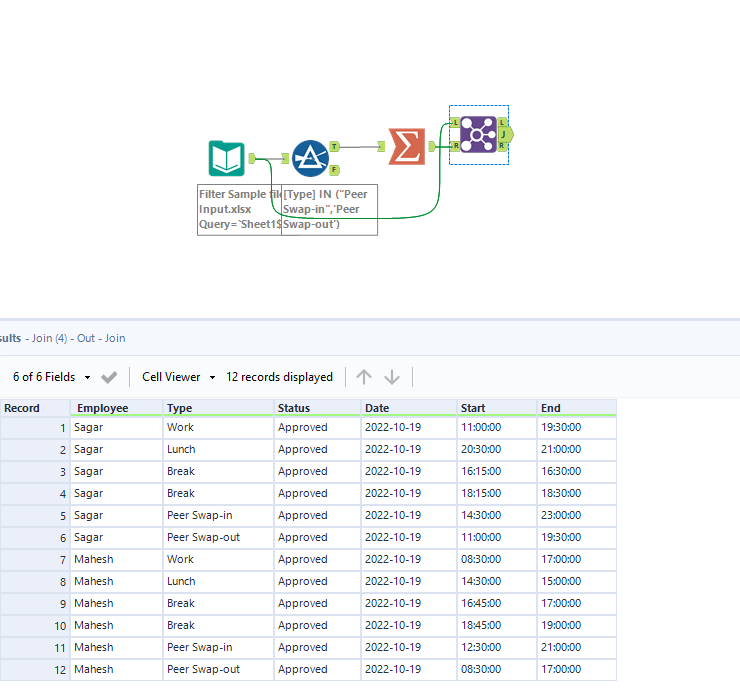740x694 pixels.
Task: Select end time '18:30:00' in record 4
Action: tap(577, 493)
